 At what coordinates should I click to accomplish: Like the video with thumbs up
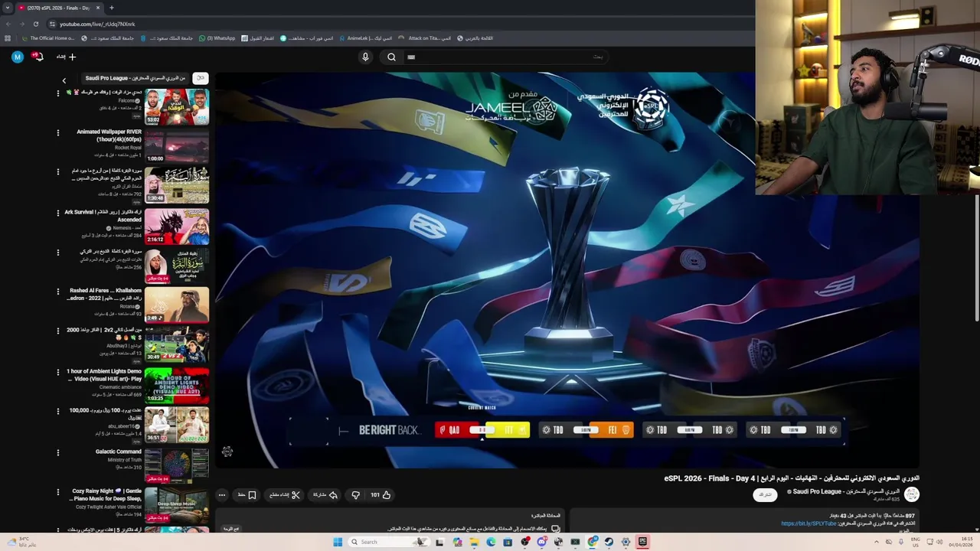(x=381, y=495)
